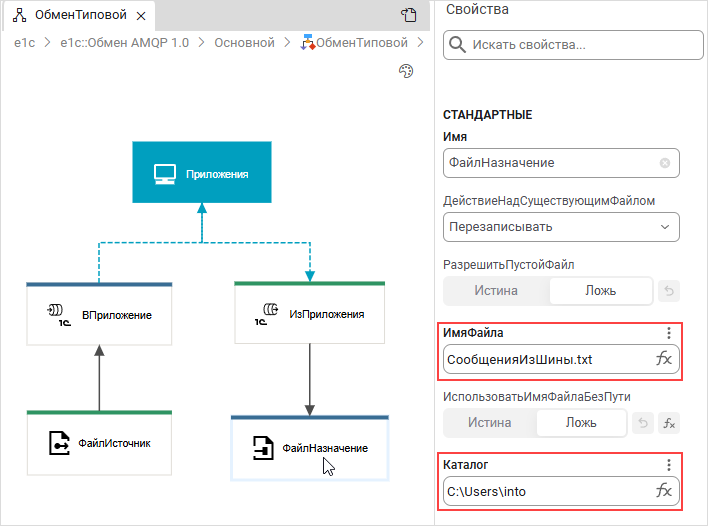This screenshot has height=526, width=708.
Task: Click the monitor icon in Приложения node
Action: pos(165,174)
